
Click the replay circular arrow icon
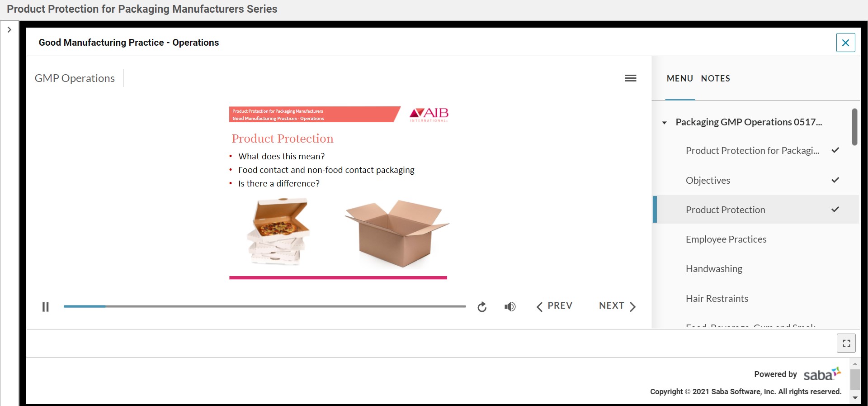pyautogui.click(x=482, y=307)
